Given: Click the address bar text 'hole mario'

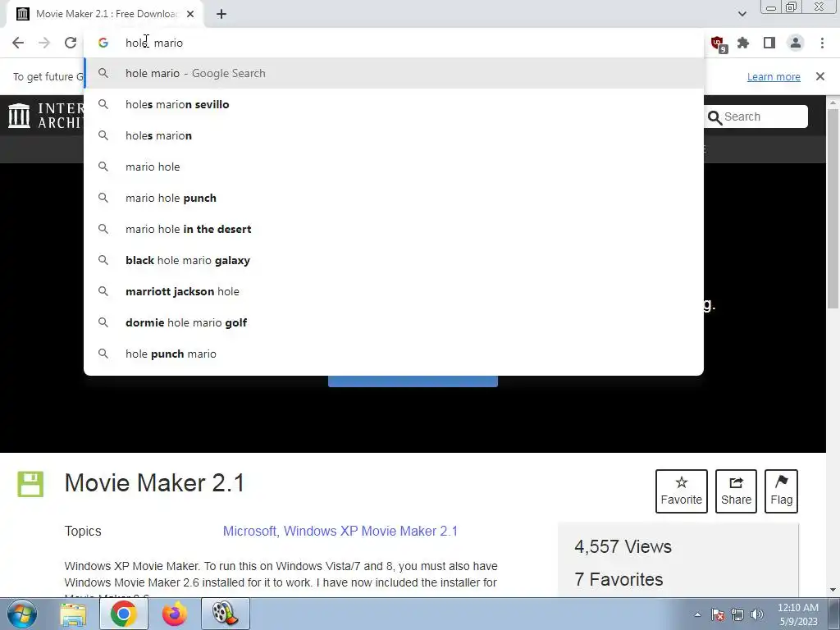Looking at the screenshot, I should 153,43.
